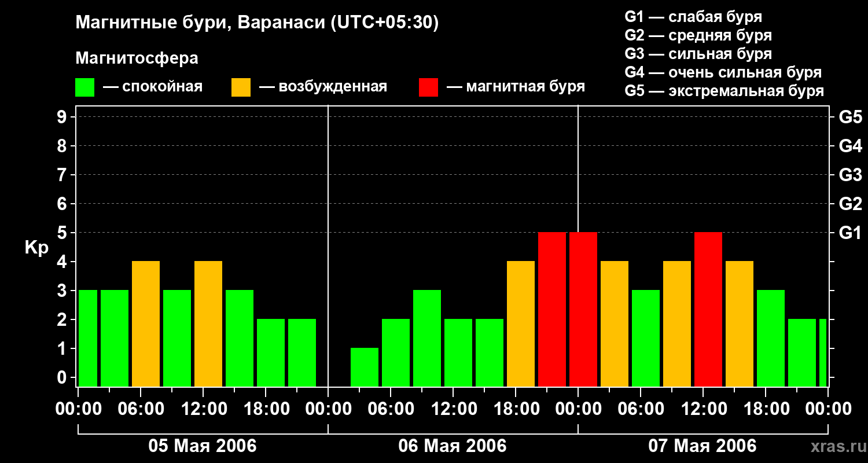Click the '06 Мая 2006' date label
Image resolution: width=868 pixels, height=463 pixels.
point(453,446)
